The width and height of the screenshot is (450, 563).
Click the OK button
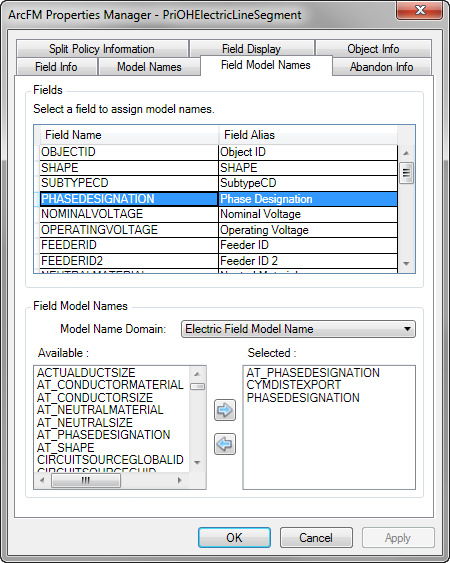(x=234, y=538)
